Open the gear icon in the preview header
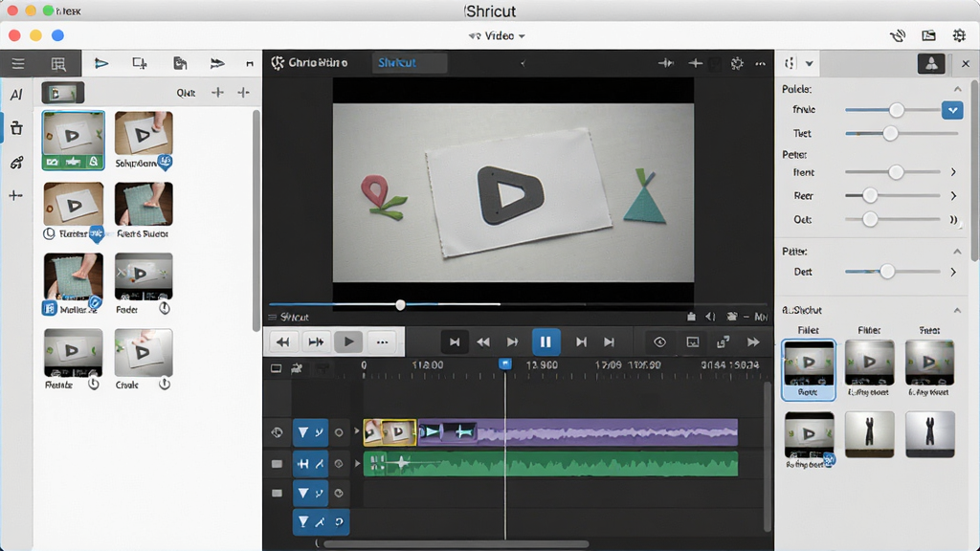This screenshot has width=980, height=551. (737, 63)
